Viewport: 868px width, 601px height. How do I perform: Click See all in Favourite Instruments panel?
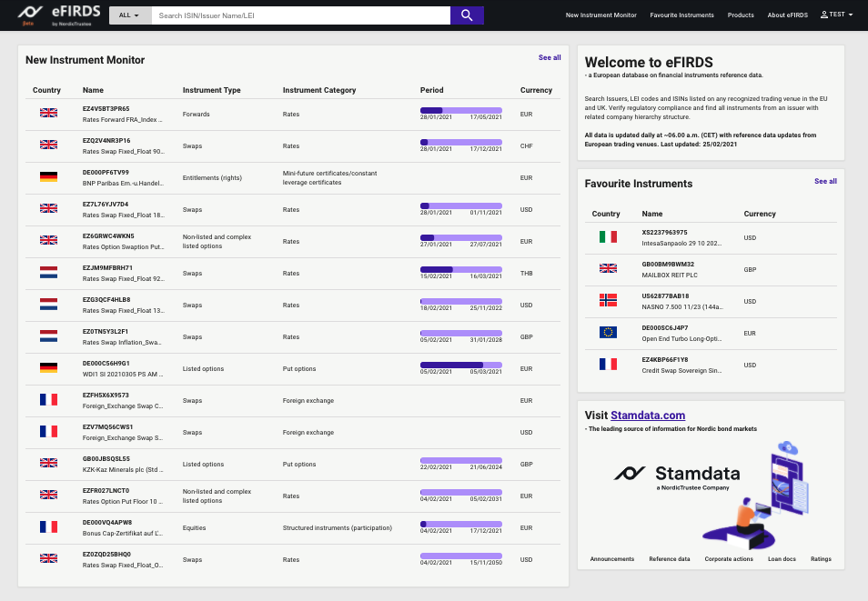click(825, 181)
